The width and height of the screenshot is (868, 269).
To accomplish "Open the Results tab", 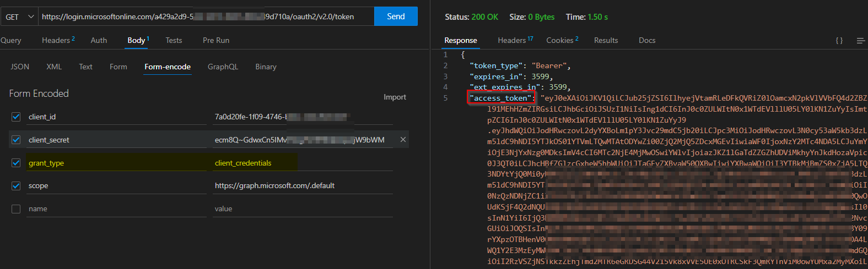I will [x=606, y=40].
